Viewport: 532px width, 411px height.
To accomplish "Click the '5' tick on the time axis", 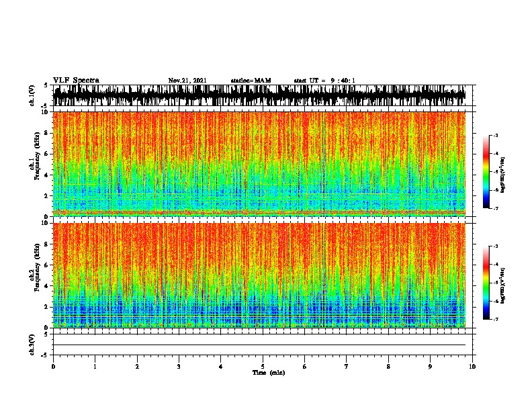I will [263, 367].
